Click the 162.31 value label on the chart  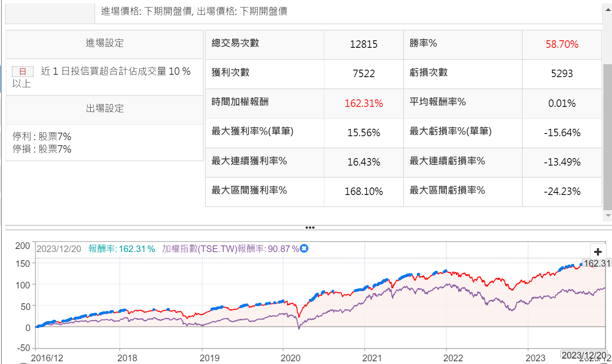[597, 263]
